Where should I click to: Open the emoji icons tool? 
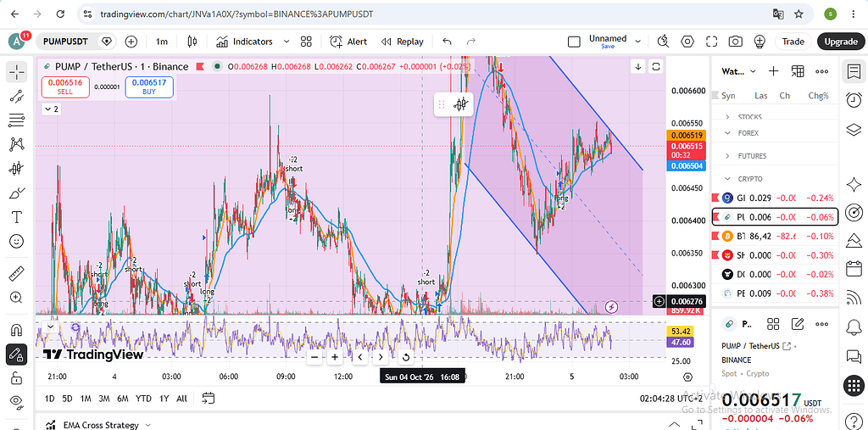[x=17, y=242]
